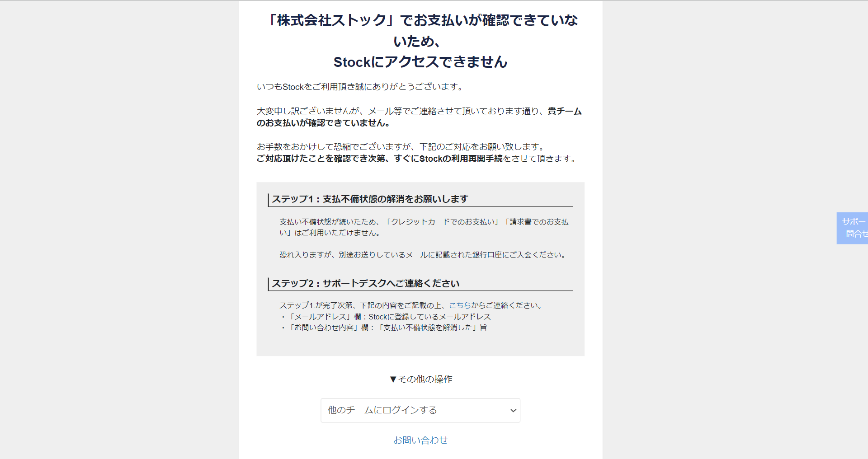This screenshot has width=868, height=459.
Task: Click the page title about Stock access
Action: (x=420, y=41)
